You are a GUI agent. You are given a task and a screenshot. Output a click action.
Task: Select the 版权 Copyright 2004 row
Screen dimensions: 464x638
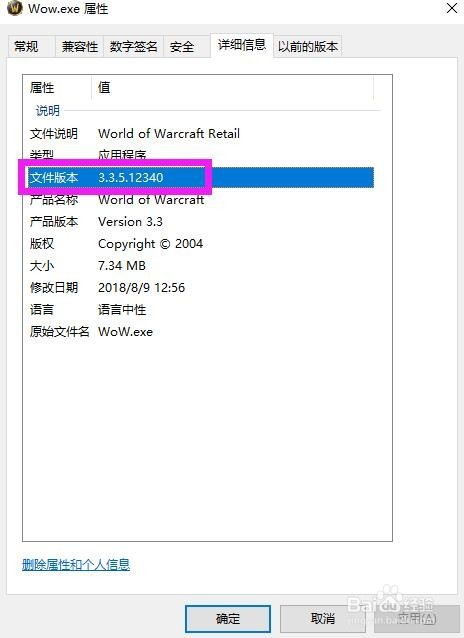(201, 244)
